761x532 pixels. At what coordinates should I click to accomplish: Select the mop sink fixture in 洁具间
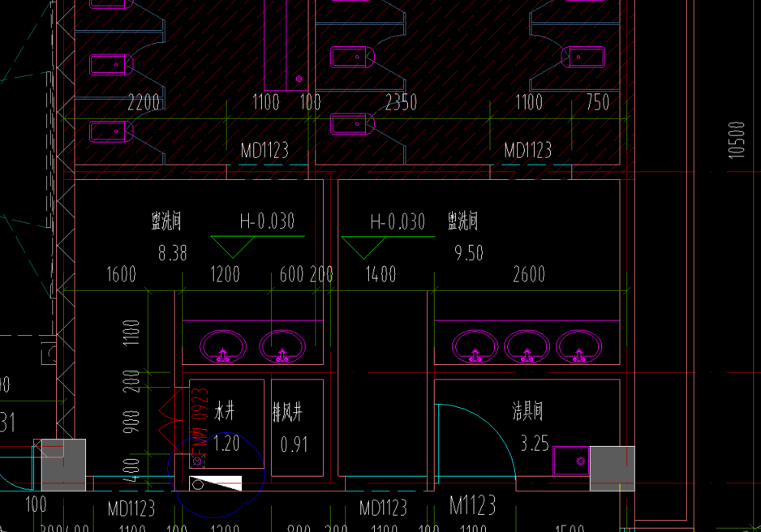pos(571,461)
